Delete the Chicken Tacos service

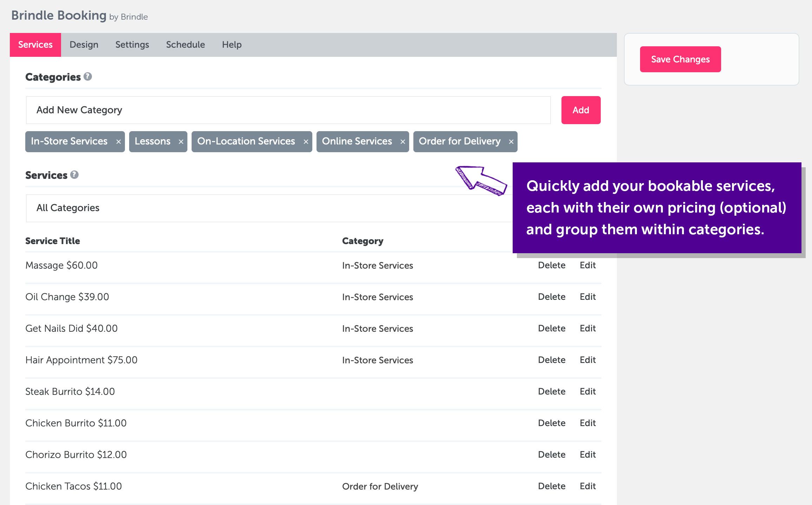coord(552,486)
